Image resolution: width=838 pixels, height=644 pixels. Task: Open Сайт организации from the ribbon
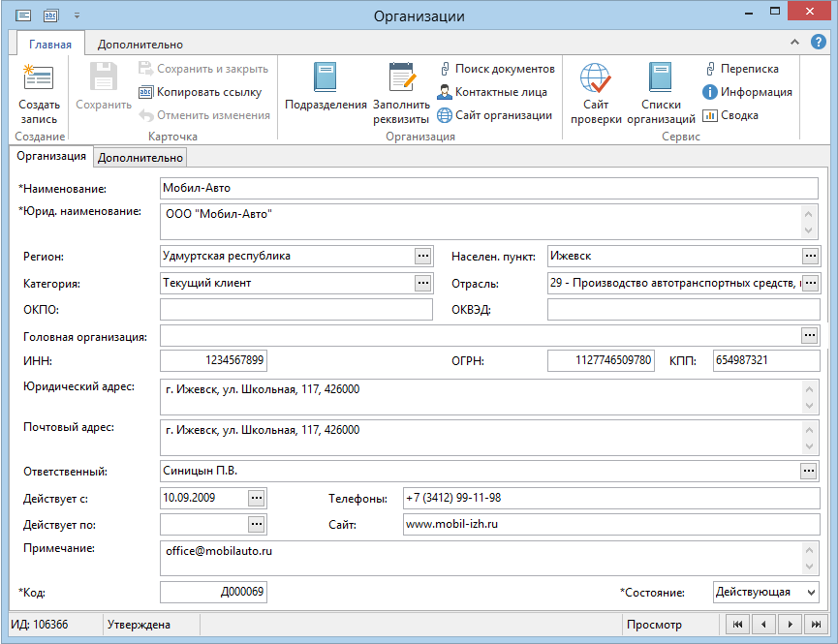pos(494,115)
